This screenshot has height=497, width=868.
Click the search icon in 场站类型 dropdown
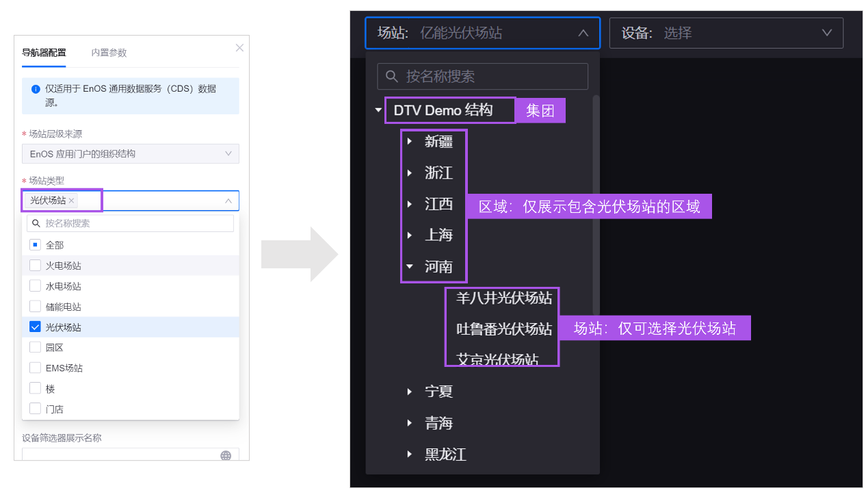click(x=36, y=223)
